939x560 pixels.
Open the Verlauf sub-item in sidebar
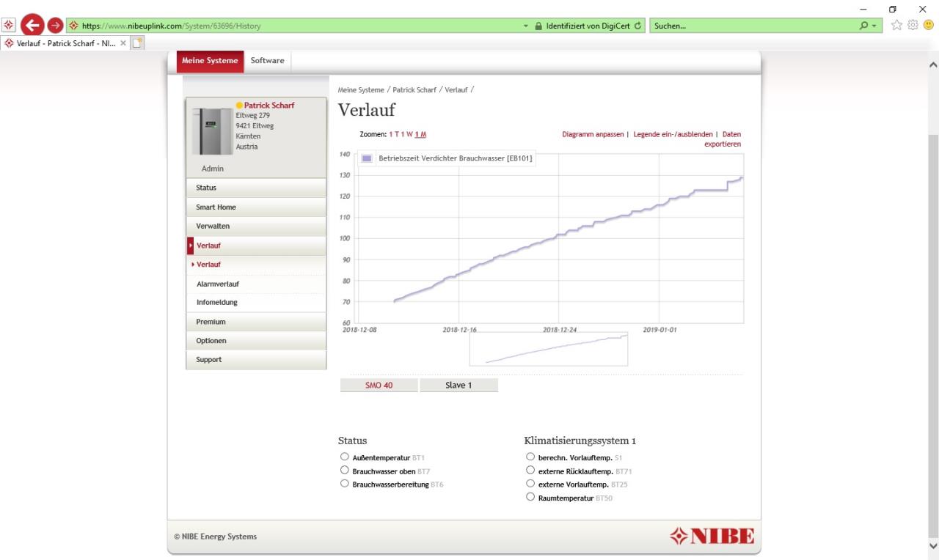256,265
